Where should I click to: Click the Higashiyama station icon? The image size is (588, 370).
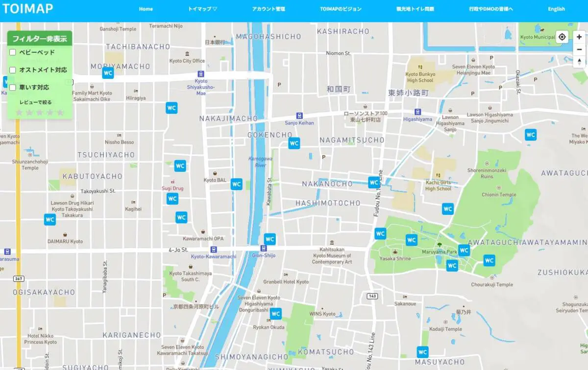point(417,112)
